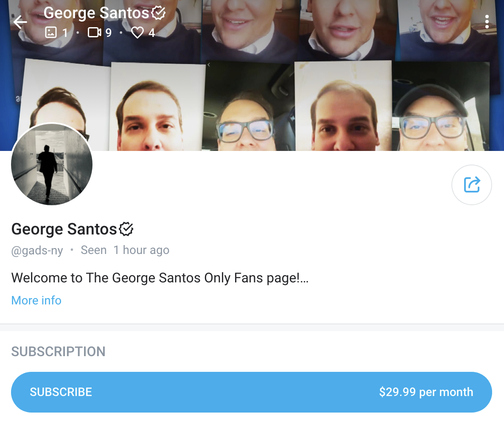Click the "Seen 1 hour ago" status
The image size is (504, 424).
[x=125, y=250]
